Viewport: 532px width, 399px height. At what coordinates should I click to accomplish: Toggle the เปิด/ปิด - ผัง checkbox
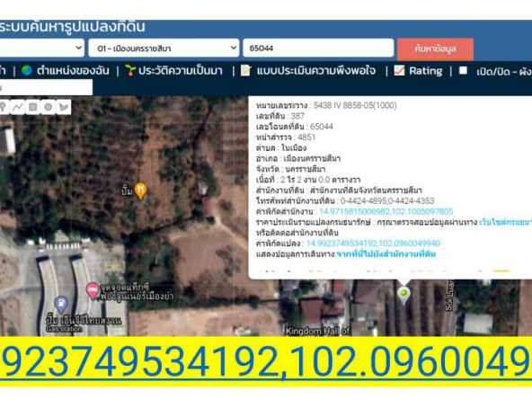pos(463,70)
